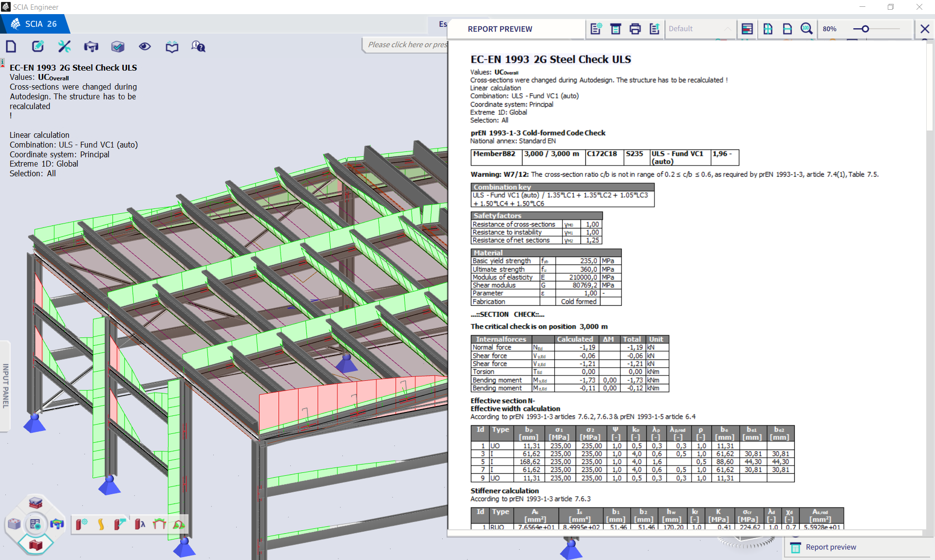
Task: Adjust the 80% zoom slider handle
Action: (865, 29)
